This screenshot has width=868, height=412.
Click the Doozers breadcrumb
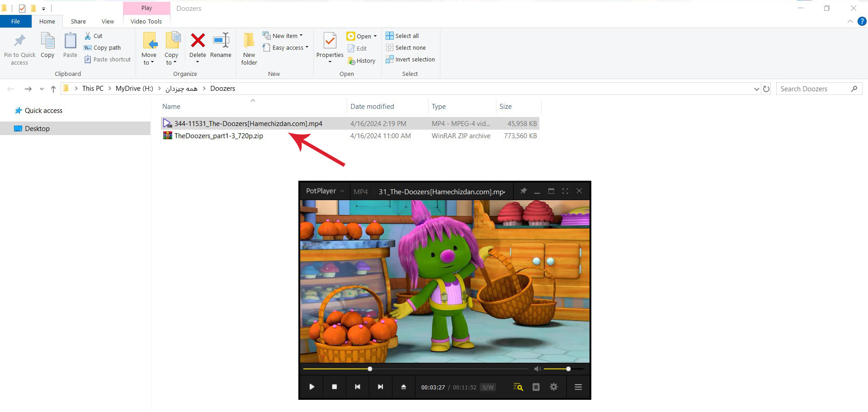[x=222, y=89]
